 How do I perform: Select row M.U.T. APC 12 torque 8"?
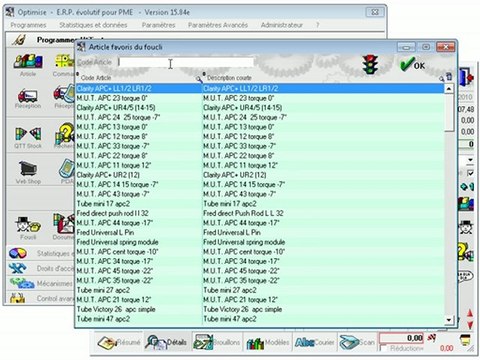[x=260, y=137]
